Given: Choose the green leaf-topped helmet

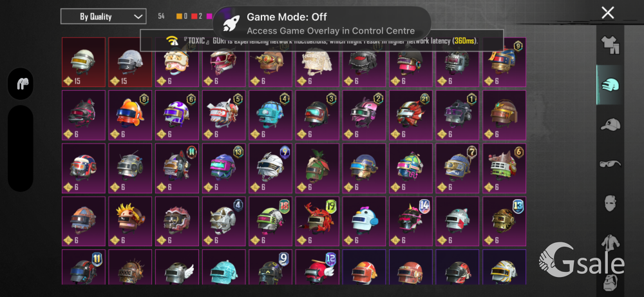Looking at the screenshot, I should coord(317,168).
